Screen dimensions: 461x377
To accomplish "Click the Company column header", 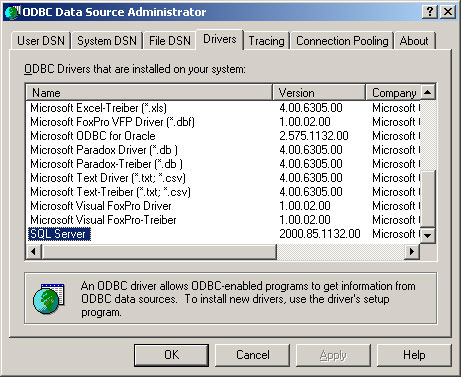I will click(x=393, y=92).
